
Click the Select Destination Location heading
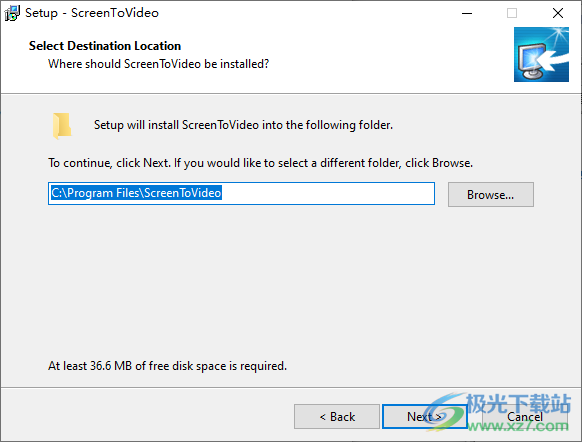click(105, 46)
